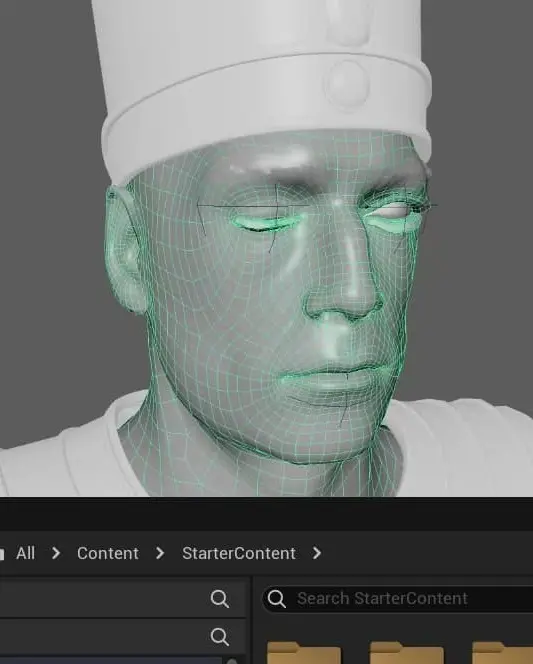
Task: Open the Content breadcrumb folder
Action: coord(108,553)
